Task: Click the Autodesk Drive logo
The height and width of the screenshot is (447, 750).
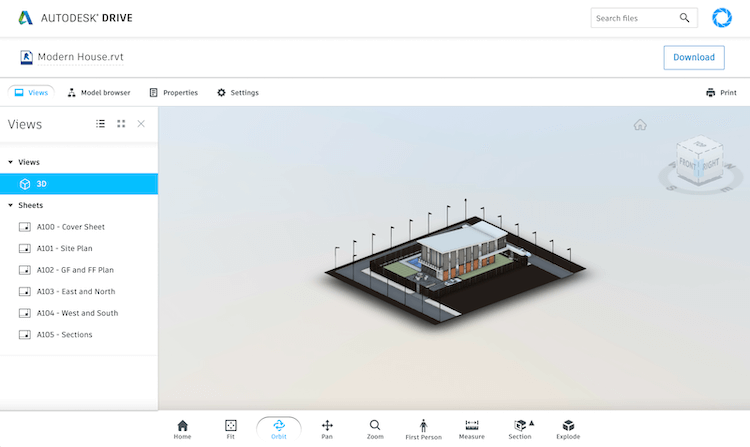Action: [75, 18]
